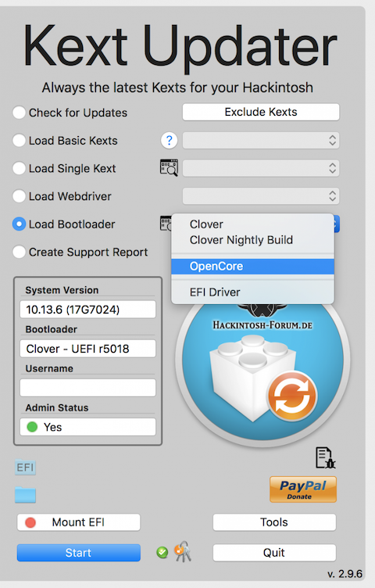Click the Bootloader field Clover - UEFI r5018
The width and height of the screenshot is (375, 588).
87,349
